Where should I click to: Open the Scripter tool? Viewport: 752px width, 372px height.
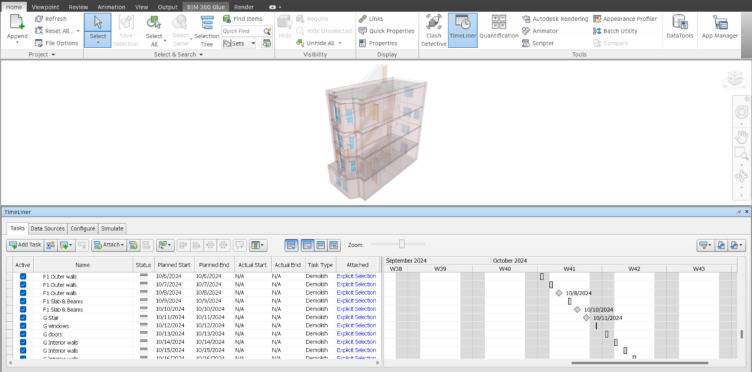538,43
